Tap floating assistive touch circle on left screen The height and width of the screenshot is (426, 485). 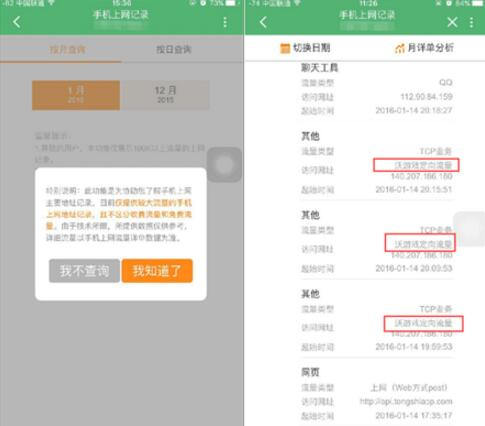(x=224, y=164)
